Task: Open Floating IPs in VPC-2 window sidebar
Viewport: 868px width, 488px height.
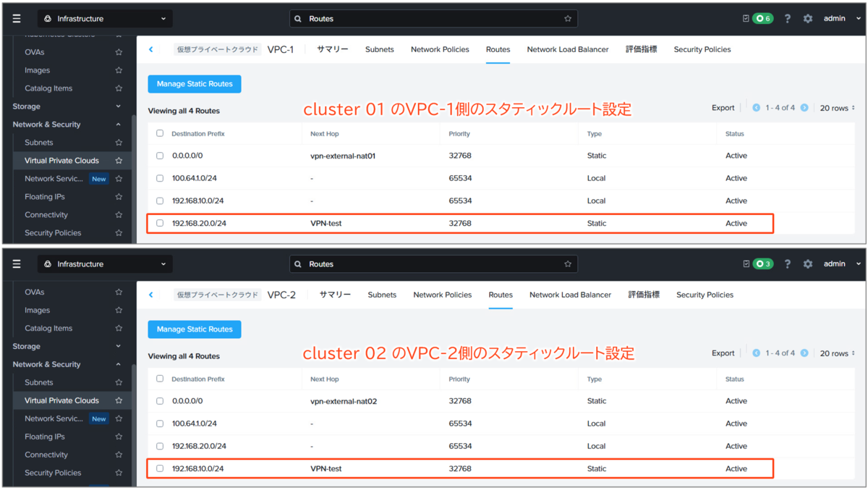Action: 44,437
